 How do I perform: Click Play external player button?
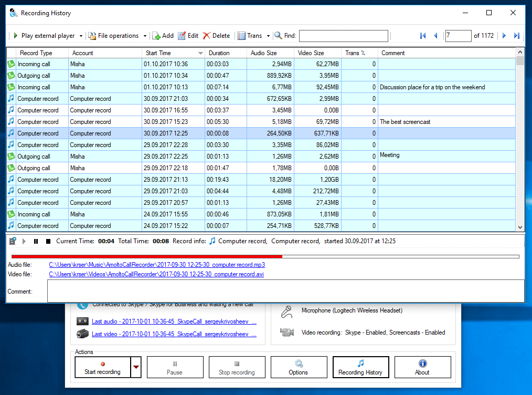pos(44,36)
